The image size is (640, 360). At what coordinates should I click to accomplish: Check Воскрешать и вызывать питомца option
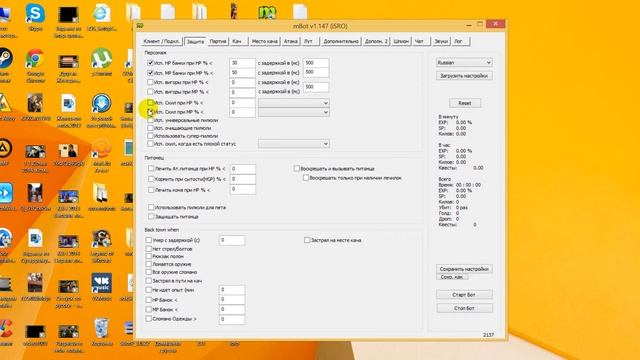pos(297,168)
